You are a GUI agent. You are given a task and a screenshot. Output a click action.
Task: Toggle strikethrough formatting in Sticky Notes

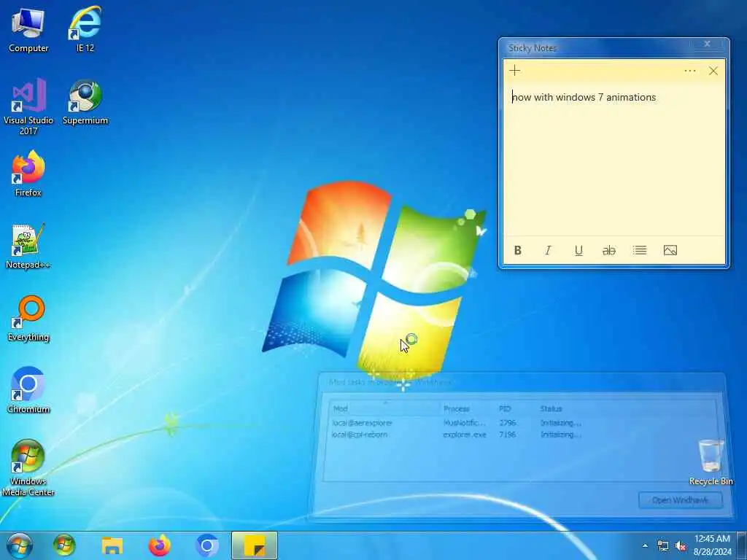[x=609, y=251]
